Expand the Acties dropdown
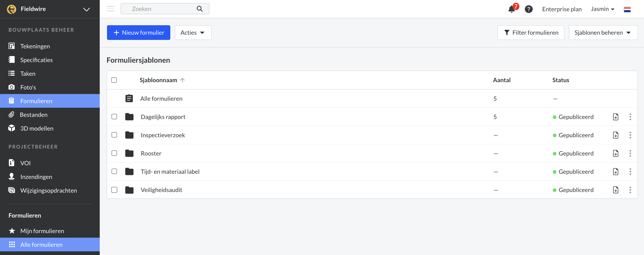 193,33
